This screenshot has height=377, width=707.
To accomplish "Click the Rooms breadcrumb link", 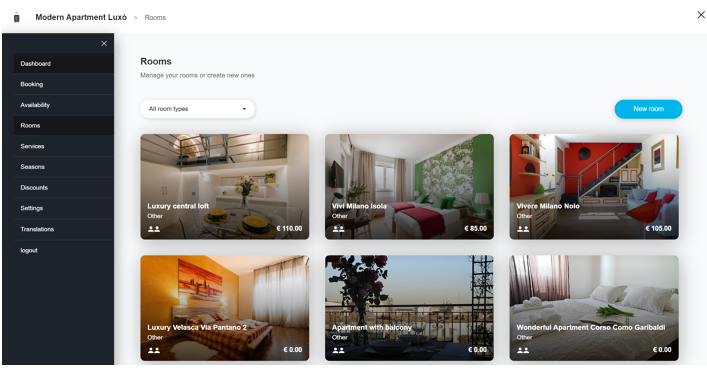I will (155, 18).
